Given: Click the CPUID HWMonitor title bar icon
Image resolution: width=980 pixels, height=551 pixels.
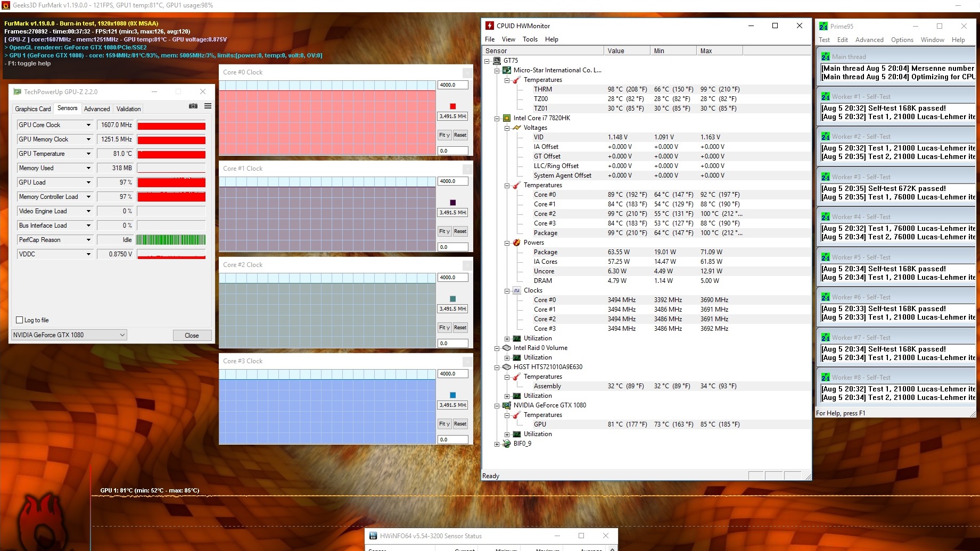Looking at the screenshot, I should pos(490,26).
